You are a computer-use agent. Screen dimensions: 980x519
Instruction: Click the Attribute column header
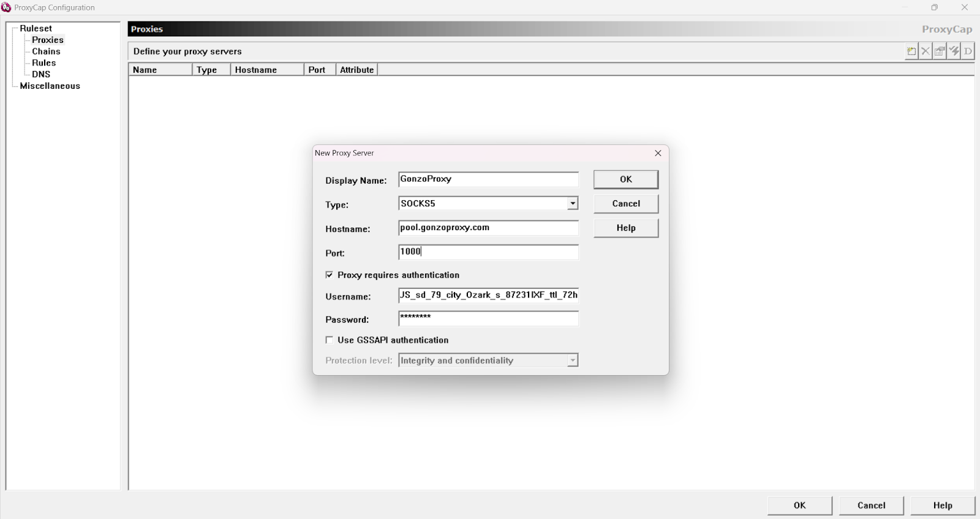(x=357, y=70)
